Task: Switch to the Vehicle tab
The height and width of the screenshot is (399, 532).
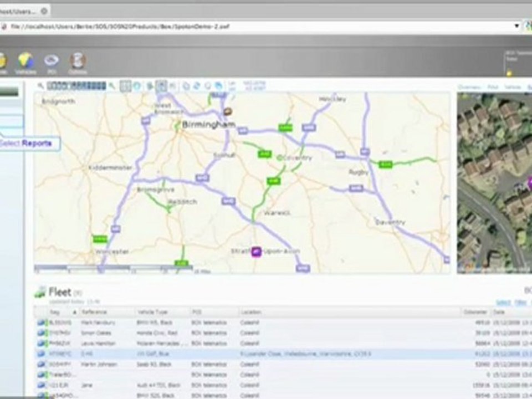Action: pos(512,87)
